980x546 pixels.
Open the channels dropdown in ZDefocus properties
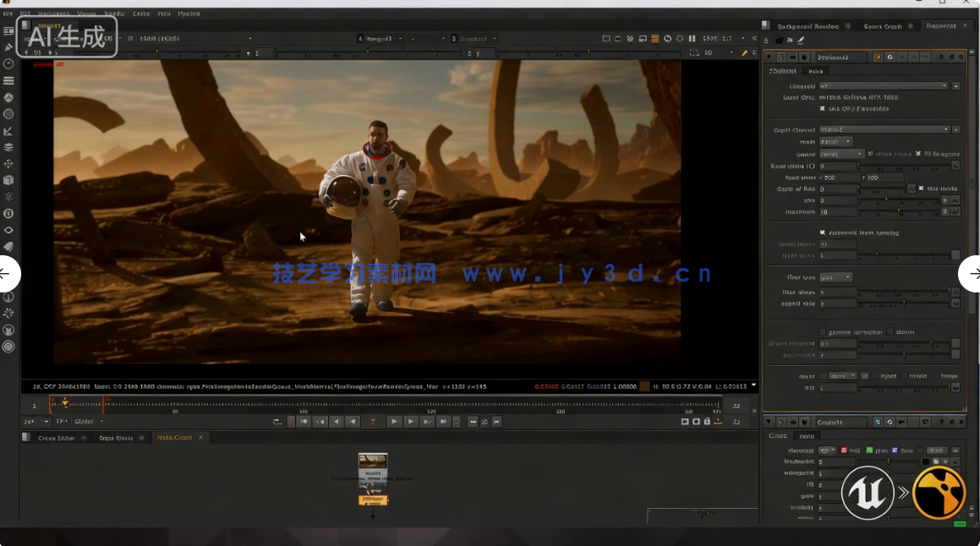tap(884, 86)
